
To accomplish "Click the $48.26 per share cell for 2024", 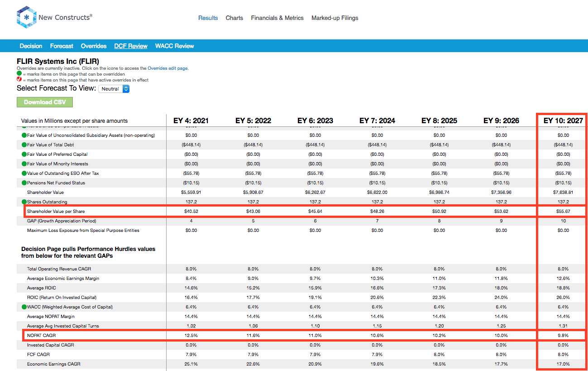I will click(x=377, y=212).
